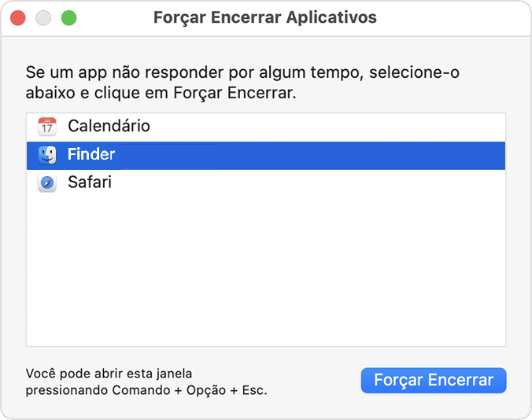Screen dimensions: 532x420
Task: Minimize the window using the yellow button
Action: (x=44, y=17)
